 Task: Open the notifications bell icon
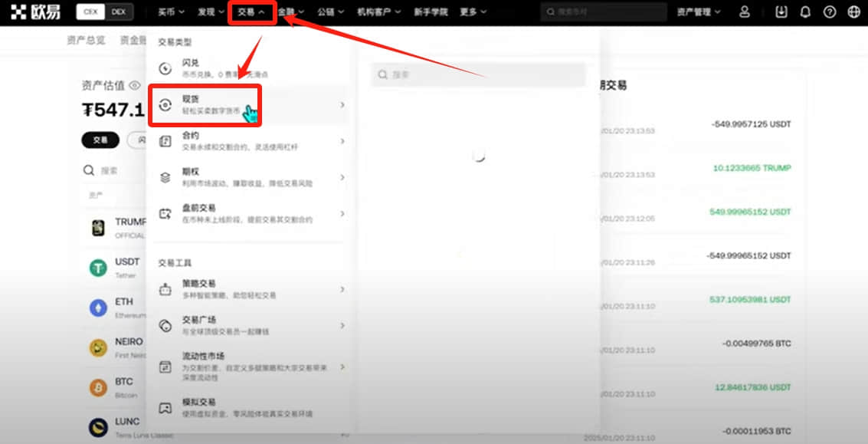(805, 12)
